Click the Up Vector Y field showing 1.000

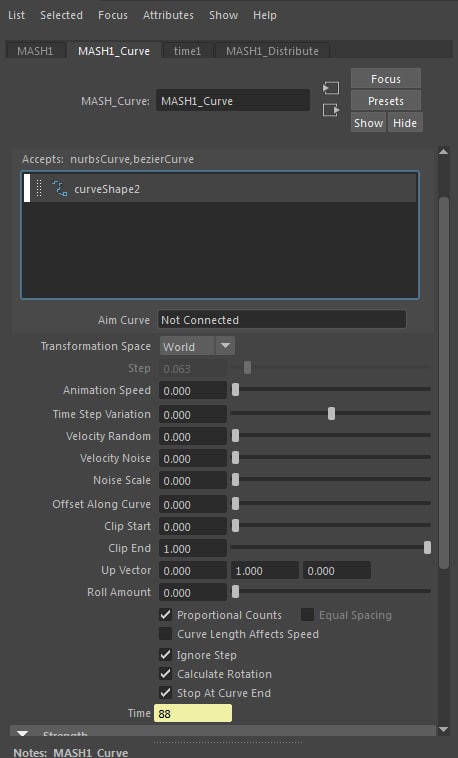(x=265, y=570)
